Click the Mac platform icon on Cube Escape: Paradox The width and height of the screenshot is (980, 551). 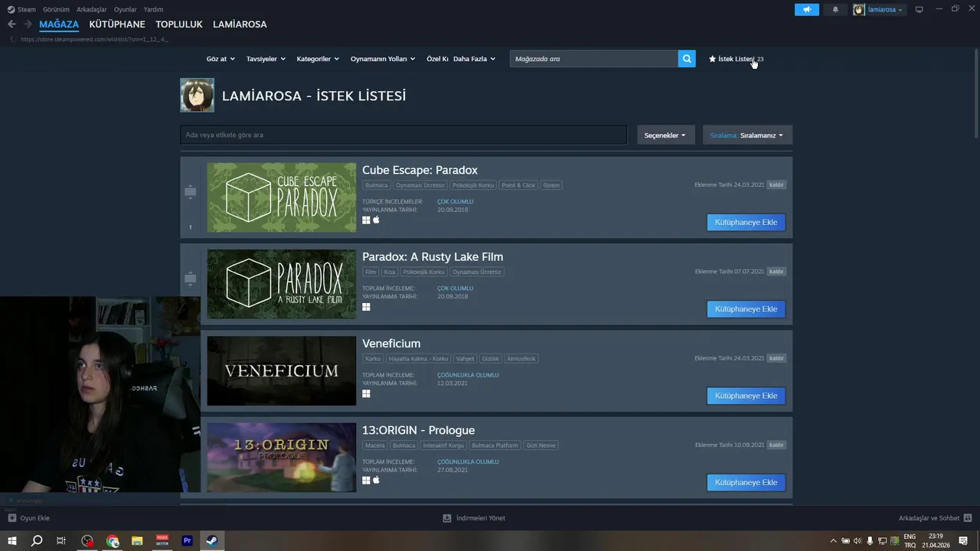coord(376,220)
